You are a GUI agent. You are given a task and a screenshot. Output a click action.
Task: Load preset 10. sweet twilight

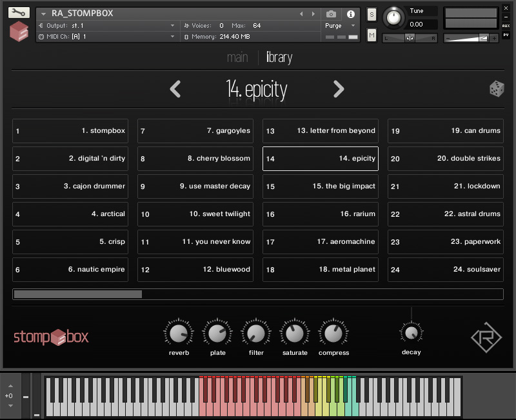[x=195, y=214]
